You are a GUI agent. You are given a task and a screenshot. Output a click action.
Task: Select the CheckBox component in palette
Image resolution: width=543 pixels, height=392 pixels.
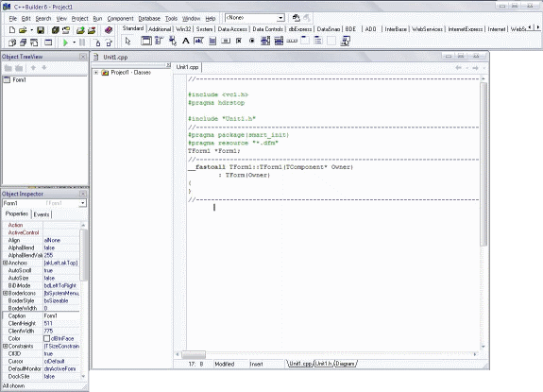pos(239,41)
